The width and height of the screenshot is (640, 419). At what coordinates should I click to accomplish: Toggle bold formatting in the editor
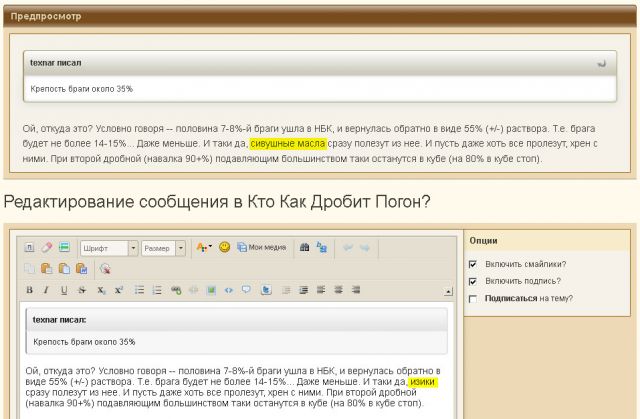(x=29, y=290)
